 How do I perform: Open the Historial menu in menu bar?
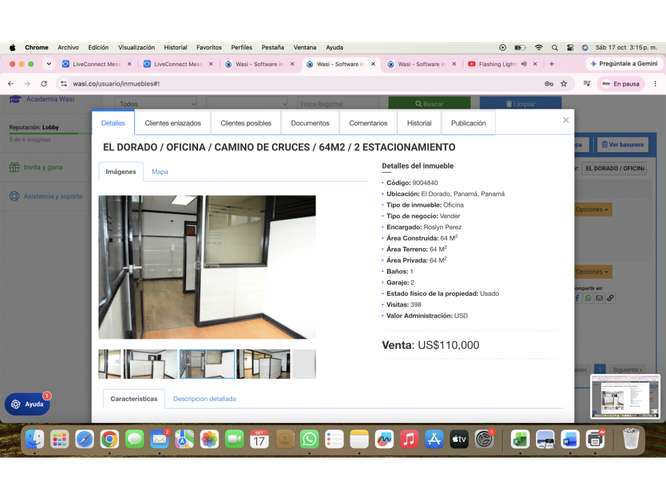click(x=175, y=48)
